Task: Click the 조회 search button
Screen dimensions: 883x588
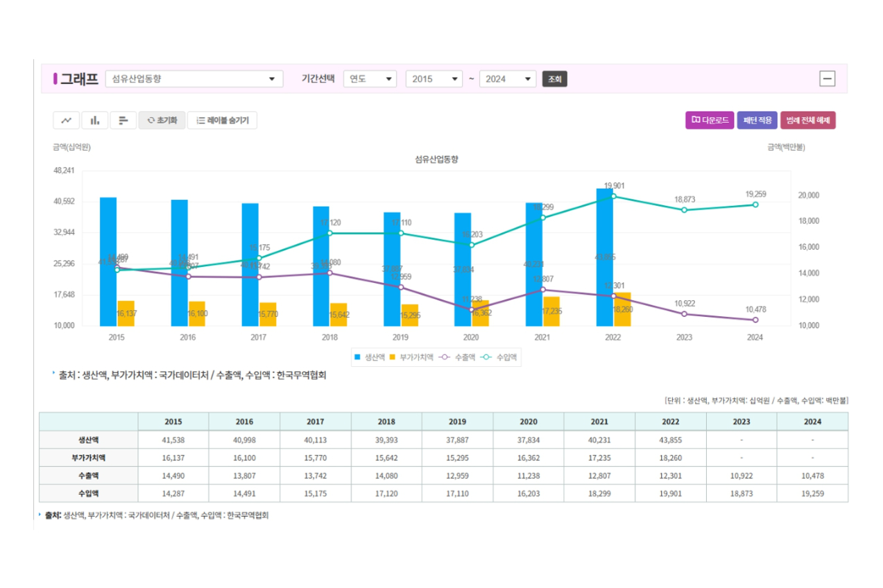Action: (x=554, y=78)
